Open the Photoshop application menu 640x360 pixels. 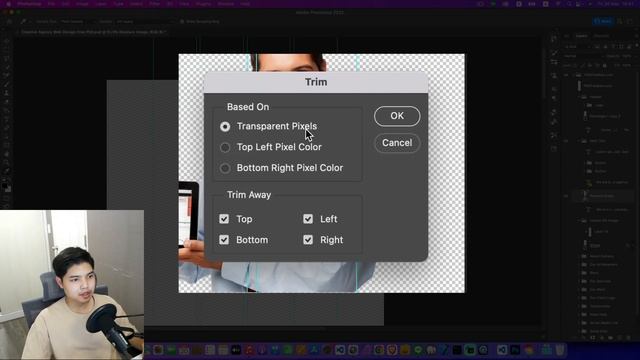pyautogui.click(x=29, y=4)
